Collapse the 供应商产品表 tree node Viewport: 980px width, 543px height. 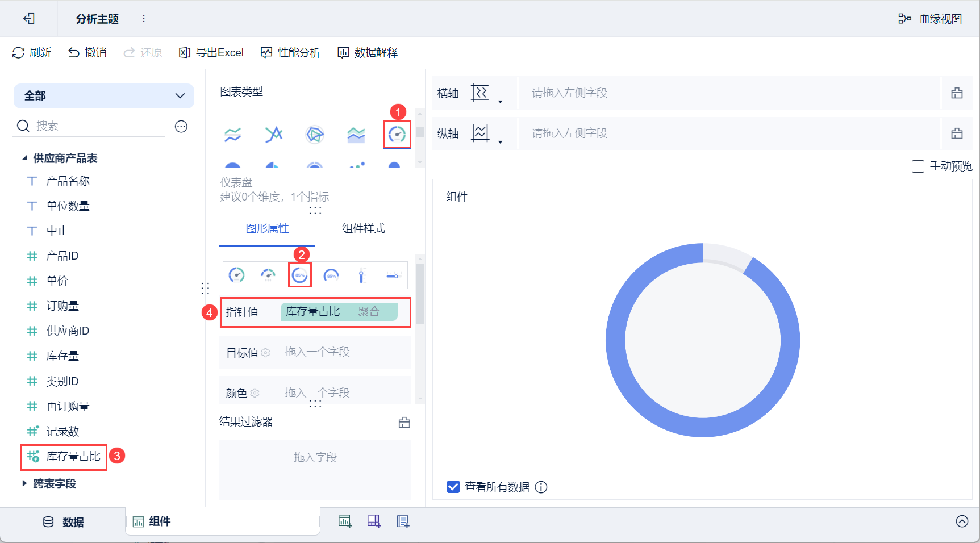point(24,158)
